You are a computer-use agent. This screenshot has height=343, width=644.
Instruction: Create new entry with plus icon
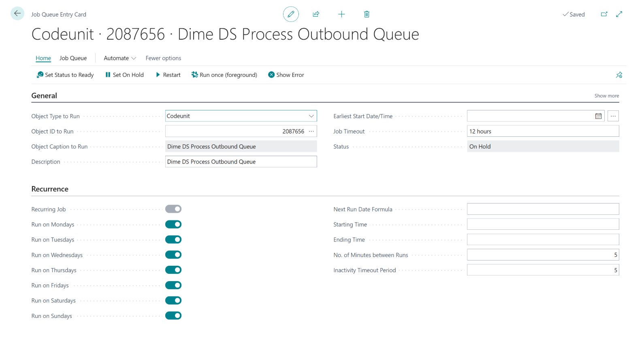coord(341,14)
